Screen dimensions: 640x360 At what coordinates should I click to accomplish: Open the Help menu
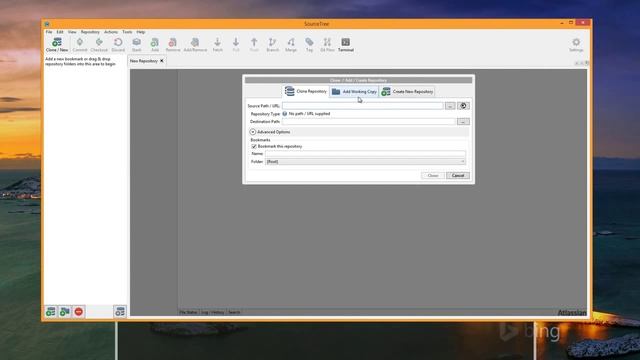click(141, 32)
